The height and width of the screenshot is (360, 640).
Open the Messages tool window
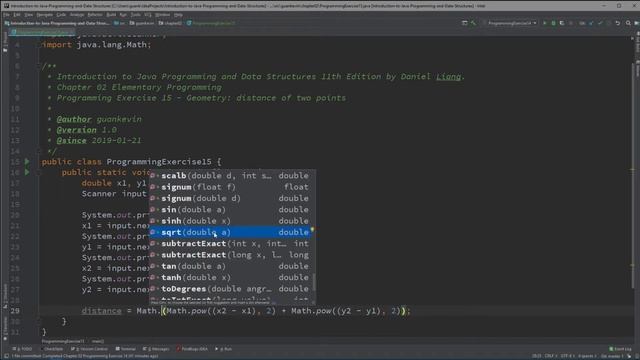156,349
